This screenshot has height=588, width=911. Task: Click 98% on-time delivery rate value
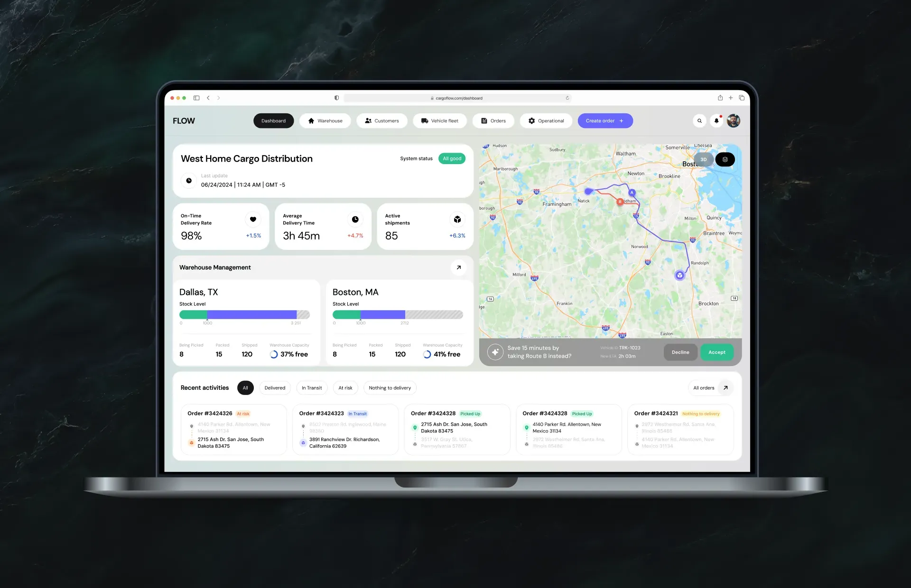(x=191, y=236)
